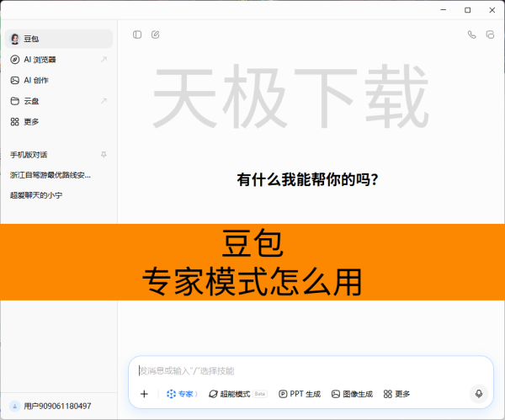Image resolution: width=505 pixels, height=420 pixels.
Task: Start a voice call with the phone icon
Action: pos(471,35)
